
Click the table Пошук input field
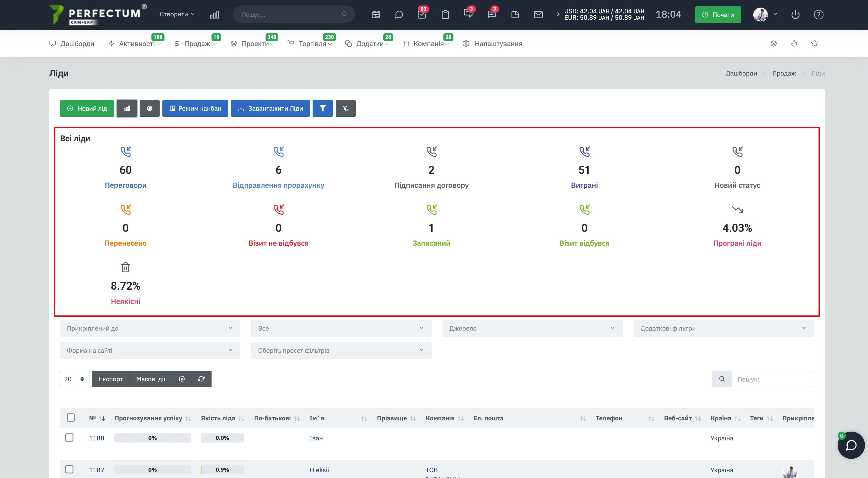[772, 379]
